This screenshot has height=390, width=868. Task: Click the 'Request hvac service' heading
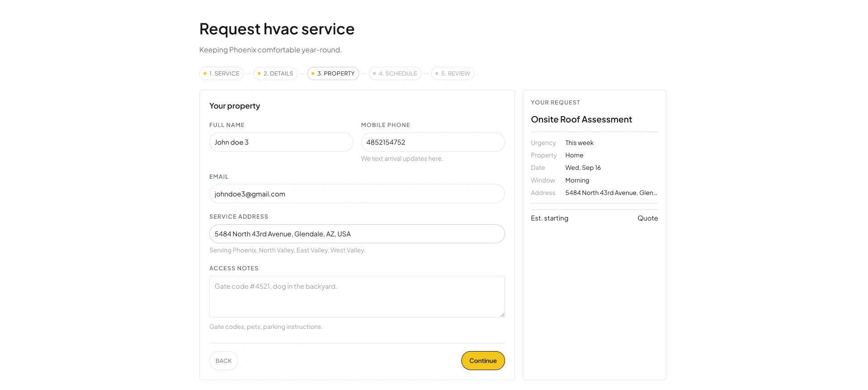coord(277,29)
